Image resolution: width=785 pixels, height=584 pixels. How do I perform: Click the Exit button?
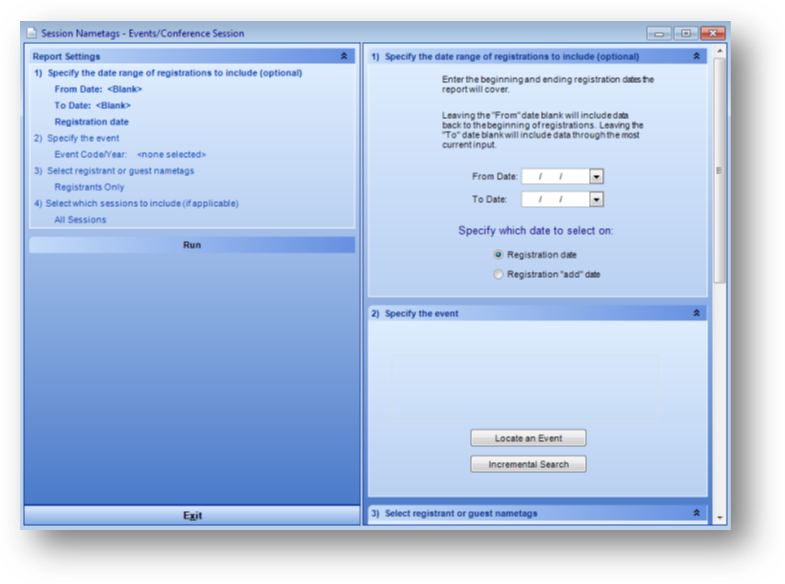coord(192,516)
